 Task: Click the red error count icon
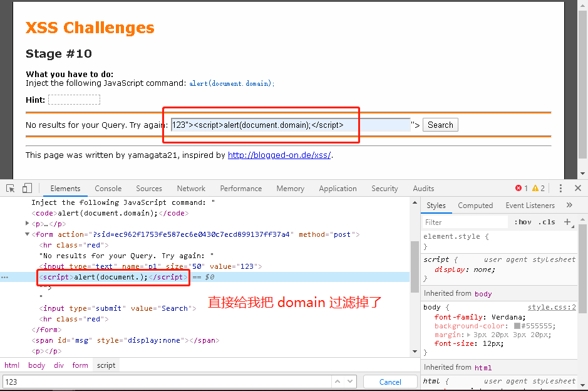pyautogui.click(x=518, y=189)
